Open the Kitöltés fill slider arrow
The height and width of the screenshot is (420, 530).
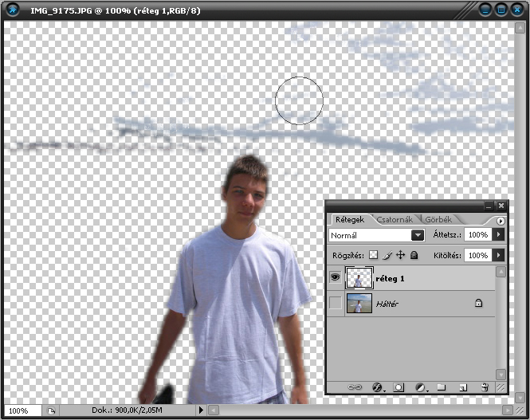499,255
